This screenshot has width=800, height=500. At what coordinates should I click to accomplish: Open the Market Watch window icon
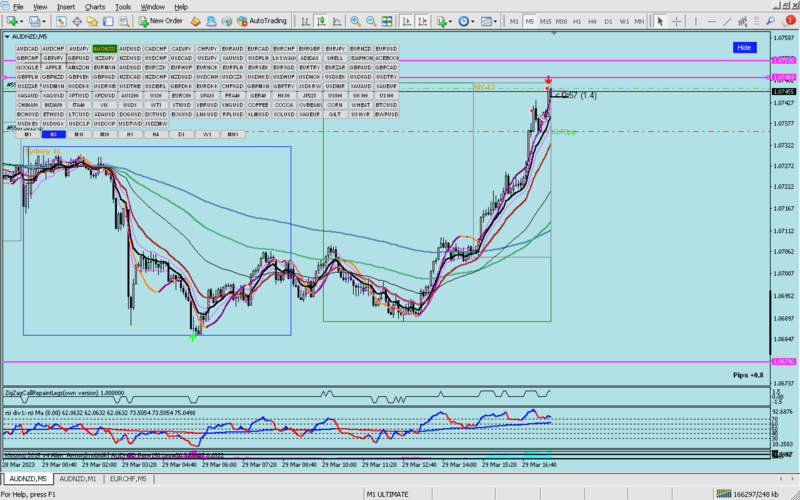pos(61,21)
